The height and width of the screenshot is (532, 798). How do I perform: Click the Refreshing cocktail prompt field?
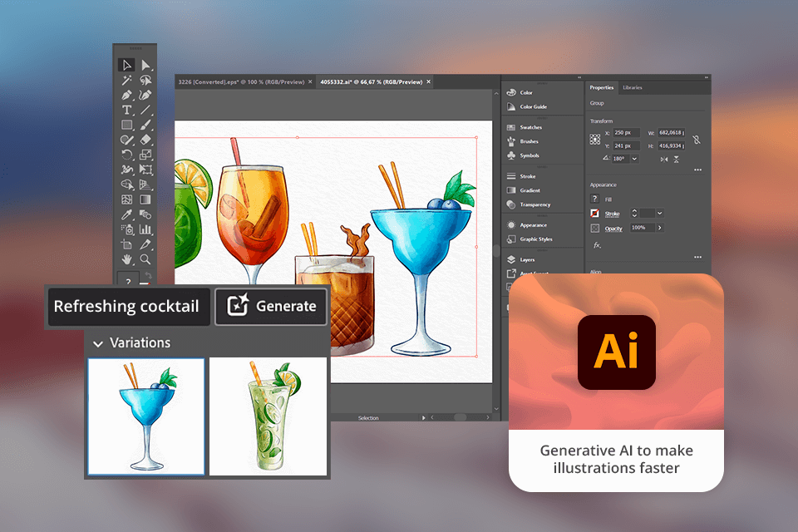pos(129,307)
